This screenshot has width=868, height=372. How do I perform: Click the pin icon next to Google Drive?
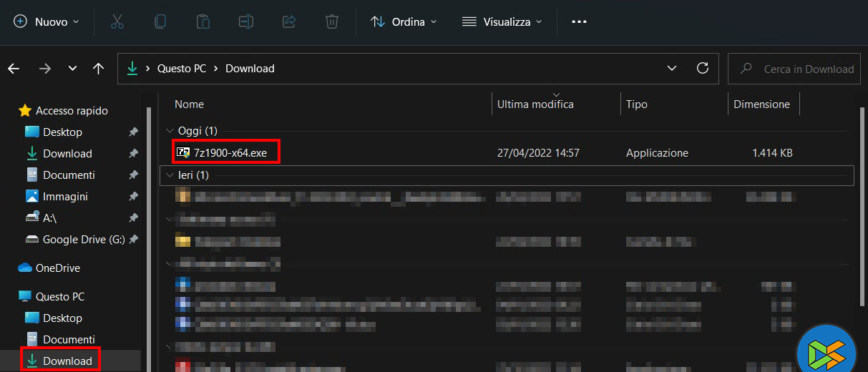pyautogui.click(x=133, y=240)
